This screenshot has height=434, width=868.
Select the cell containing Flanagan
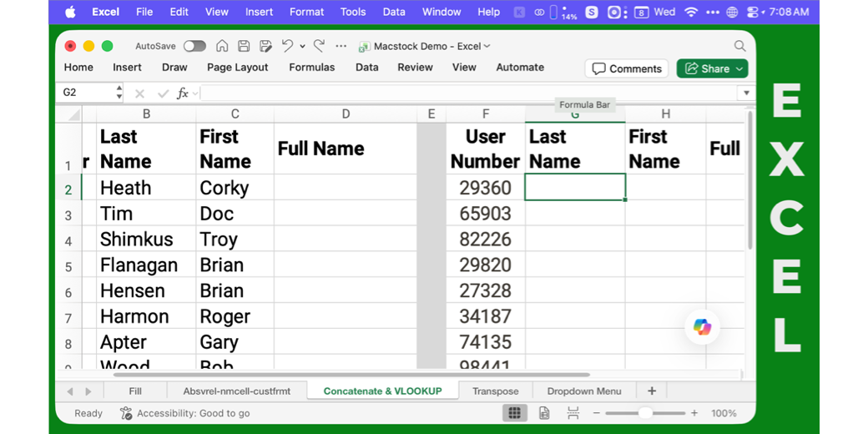(x=146, y=265)
